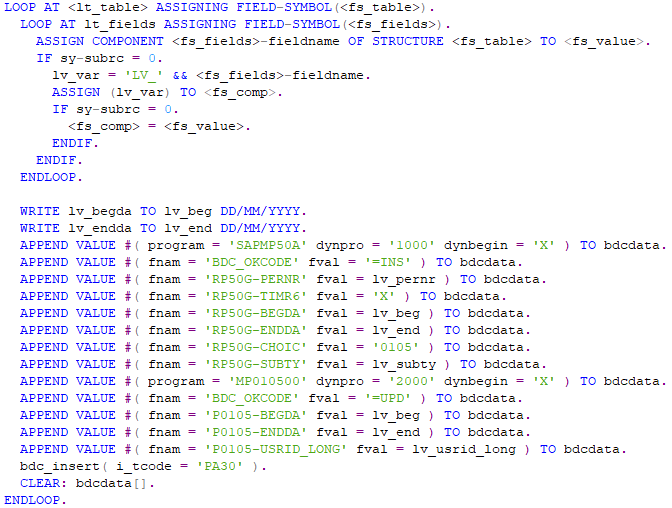
Task: Click the 'WRITE lv_begda TO lv_beg' line
Action: [163, 212]
